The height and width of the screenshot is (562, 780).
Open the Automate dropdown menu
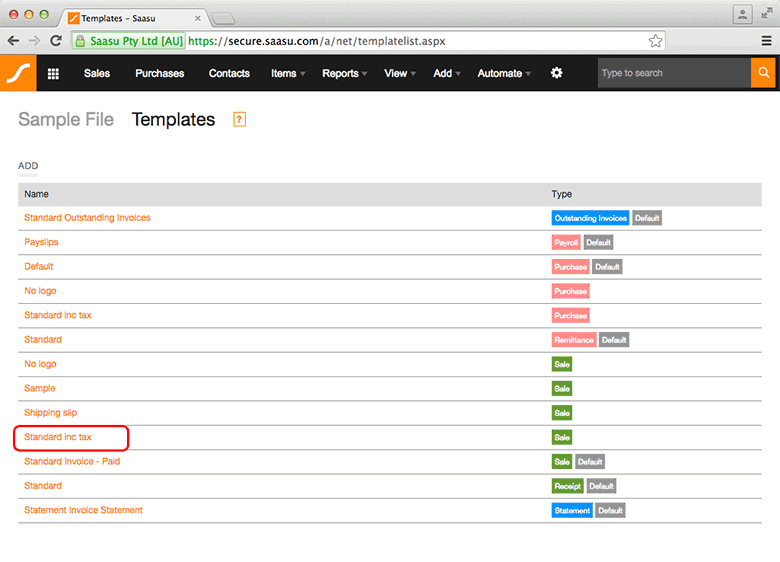coord(504,73)
